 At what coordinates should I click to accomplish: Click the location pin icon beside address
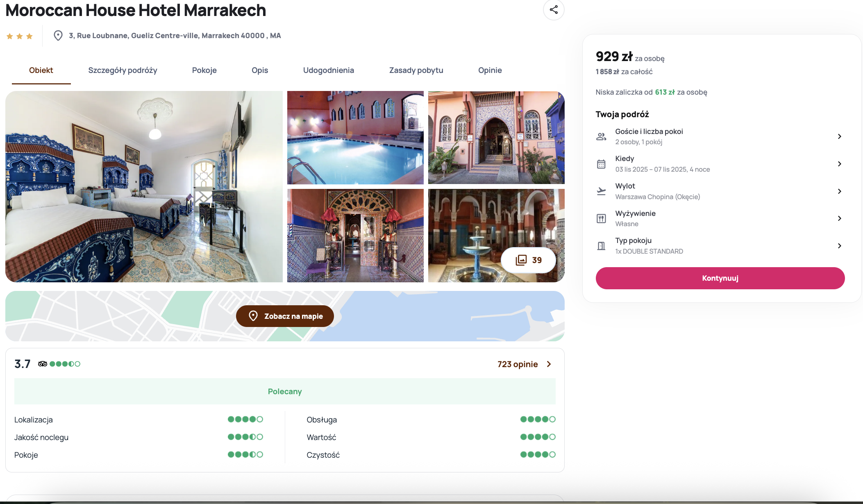coord(58,36)
